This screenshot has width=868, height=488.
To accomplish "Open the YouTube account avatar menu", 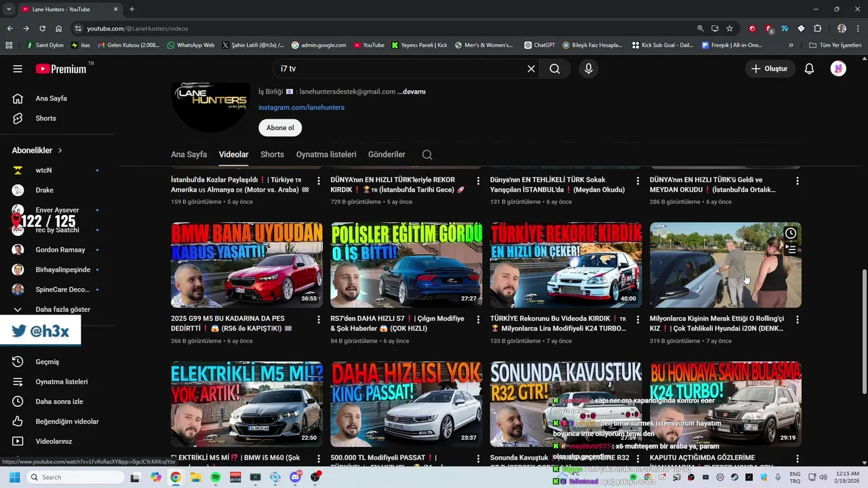I will 838,68.
